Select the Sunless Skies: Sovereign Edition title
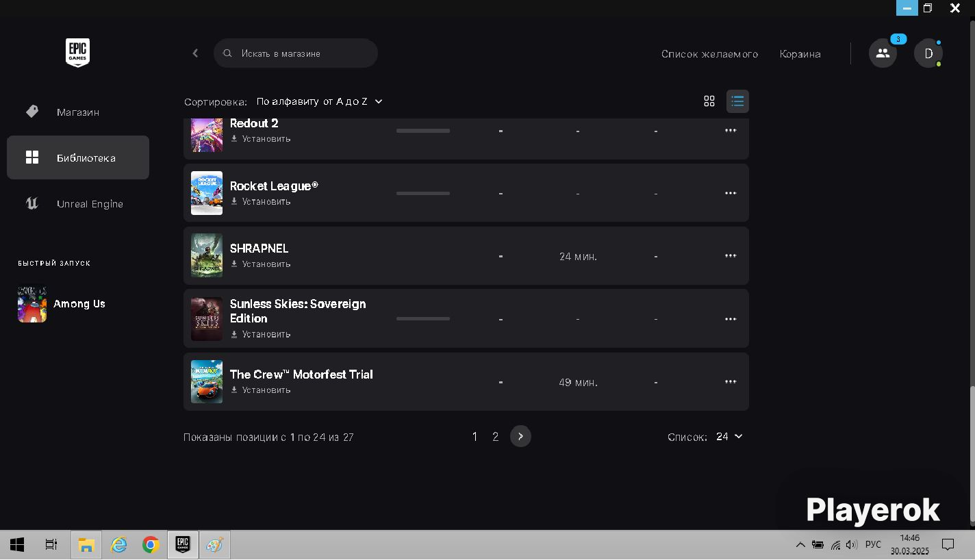Image resolution: width=975 pixels, height=560 pixels. [298, 311]
